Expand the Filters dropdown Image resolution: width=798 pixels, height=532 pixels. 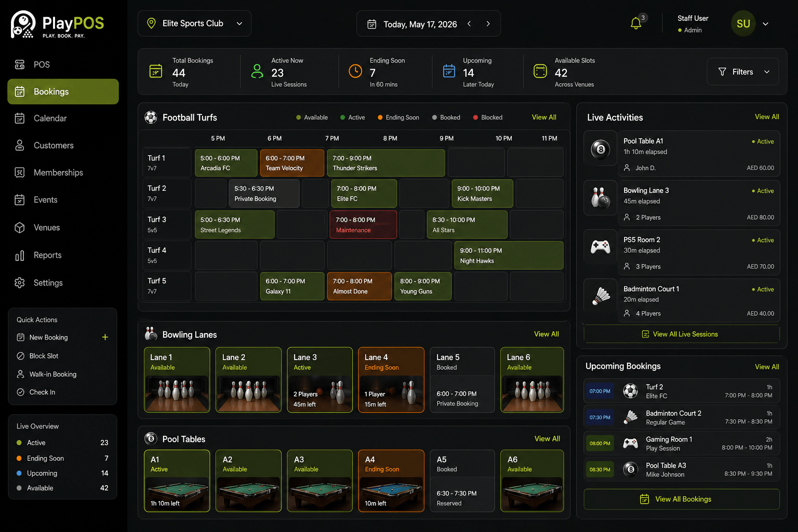tap(742, 72)
